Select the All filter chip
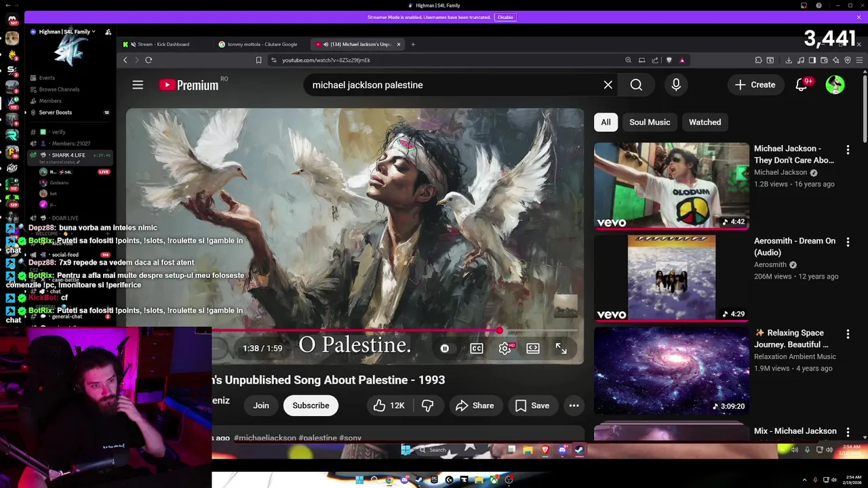This screenshot has width=868, height=488. [606, 122]
